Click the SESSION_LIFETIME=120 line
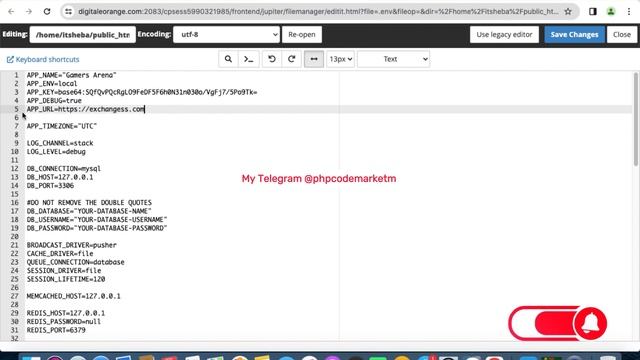This screenshot has height=360, width=640. point(66,279)
